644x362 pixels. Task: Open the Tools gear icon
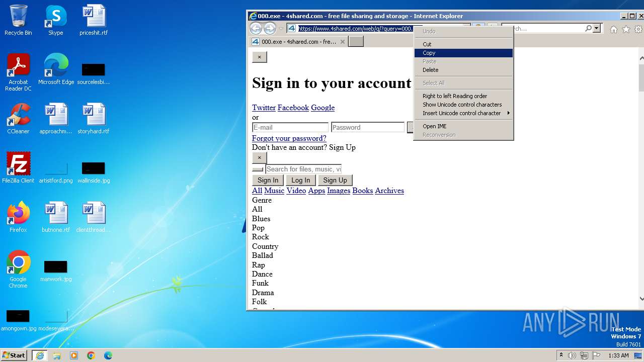pos(638,29)
